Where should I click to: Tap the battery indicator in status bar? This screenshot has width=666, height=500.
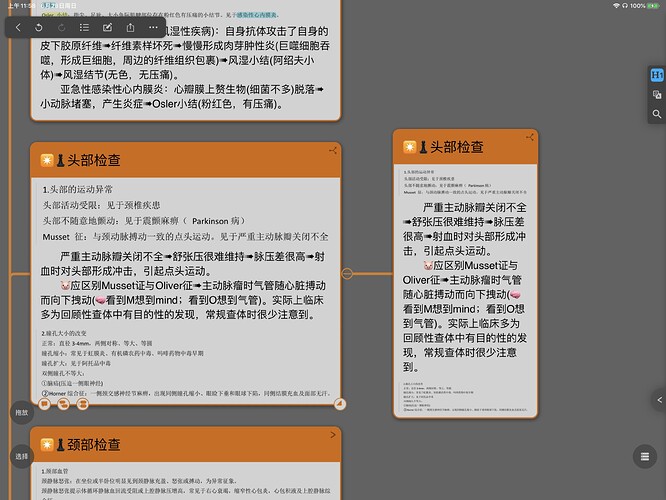[x=653, y=6]
